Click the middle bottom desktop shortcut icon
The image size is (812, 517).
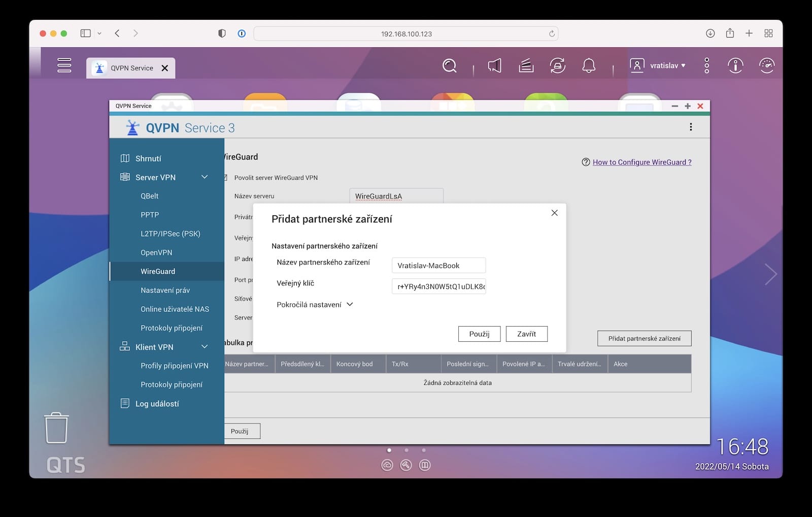click(x=406, y=465)
